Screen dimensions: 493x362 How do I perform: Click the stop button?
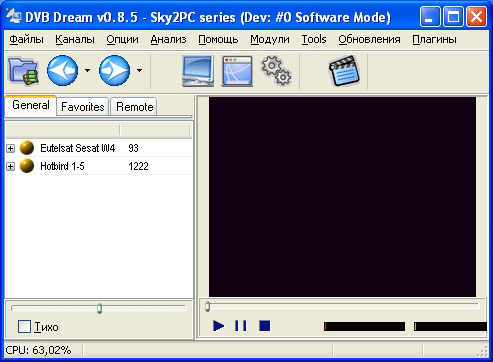265,326
